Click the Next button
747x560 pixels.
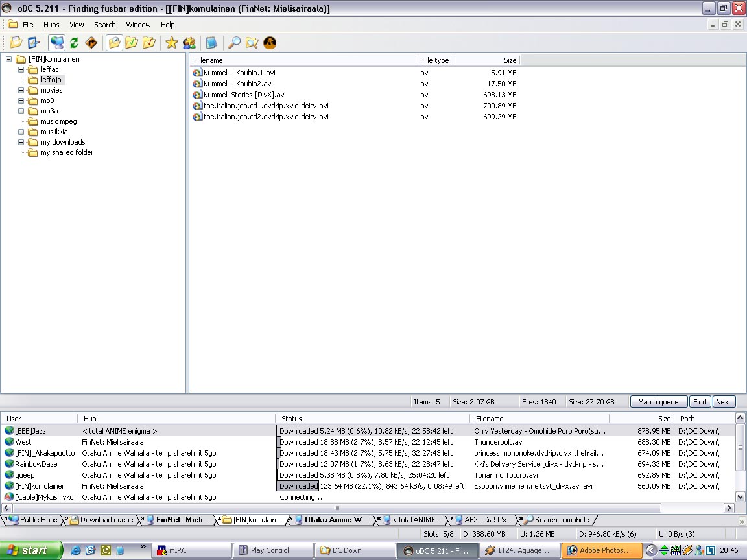724,402
